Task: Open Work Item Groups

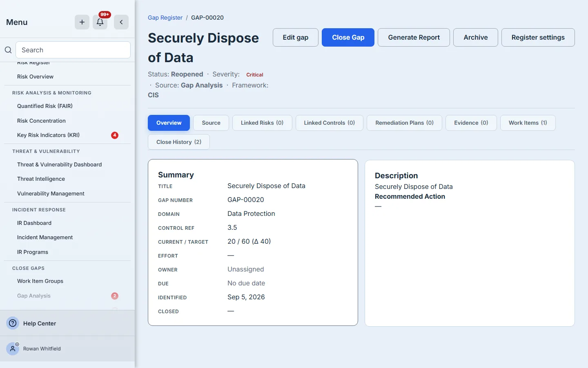Action: pos(40,281)
